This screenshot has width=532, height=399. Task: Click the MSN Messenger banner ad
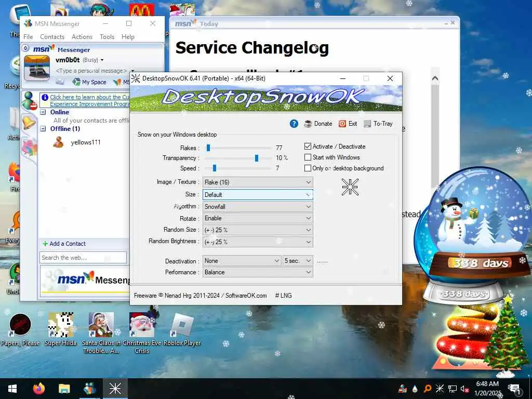point(85,280)
